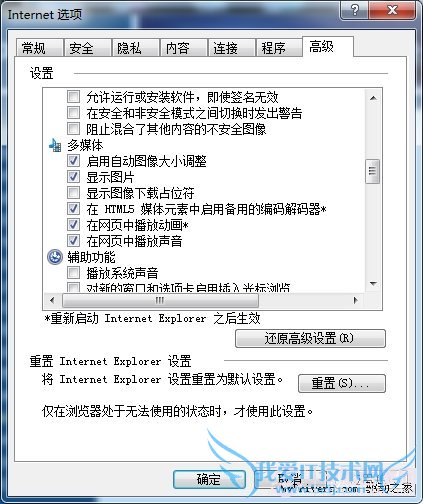
Task: Uncheck 显示图片 checkbox
Action: (73, 177)
